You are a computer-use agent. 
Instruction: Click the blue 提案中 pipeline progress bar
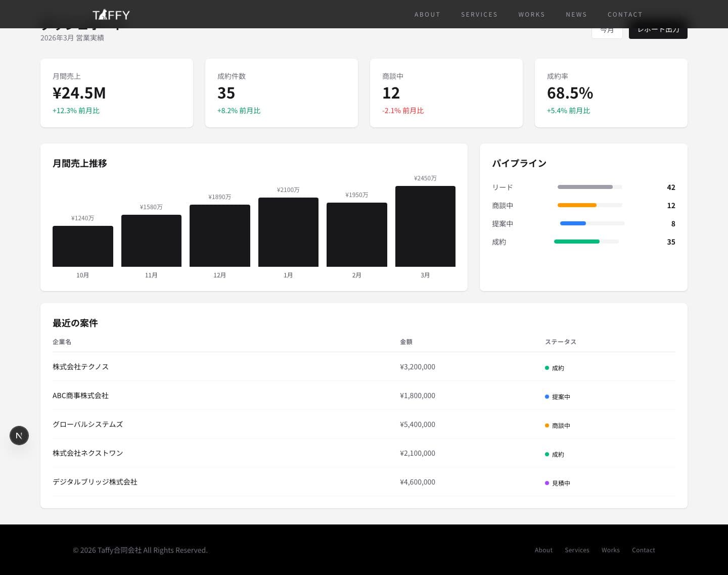[x=573, y=223]
